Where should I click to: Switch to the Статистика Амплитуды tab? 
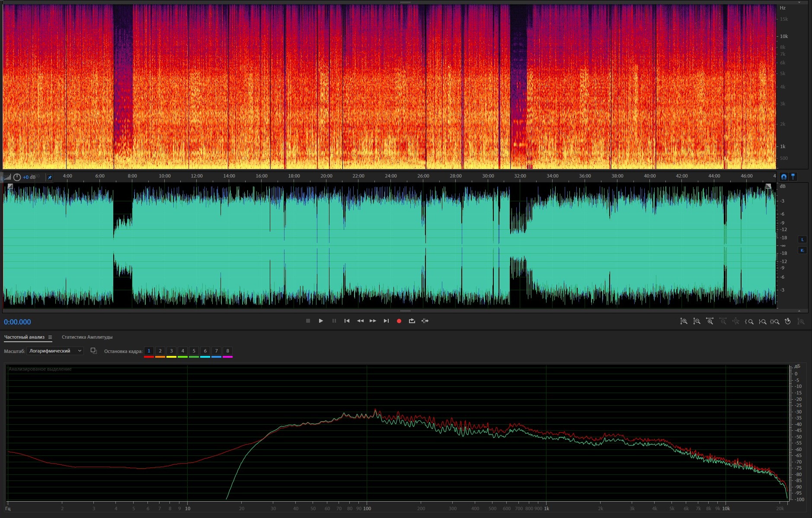(x=87, y=337)
